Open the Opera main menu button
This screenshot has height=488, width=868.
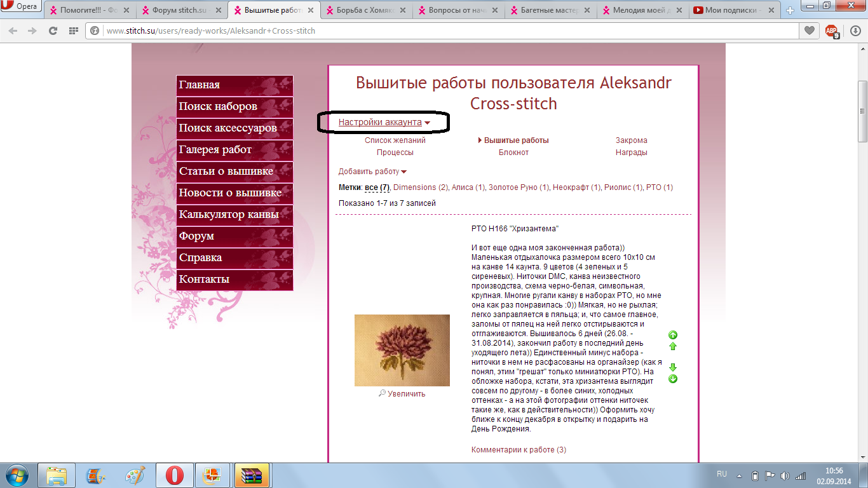[21, 7]
